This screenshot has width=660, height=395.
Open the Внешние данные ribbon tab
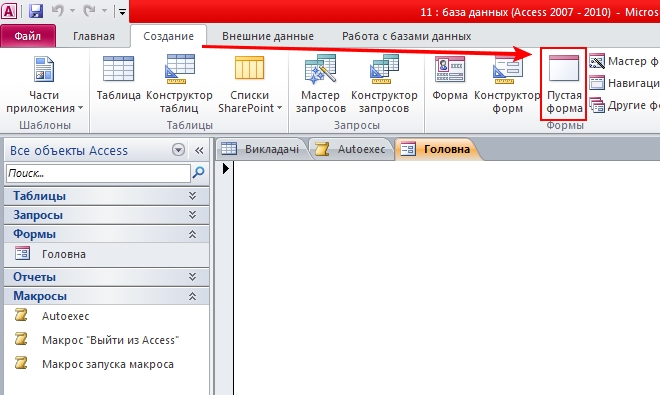268,36
